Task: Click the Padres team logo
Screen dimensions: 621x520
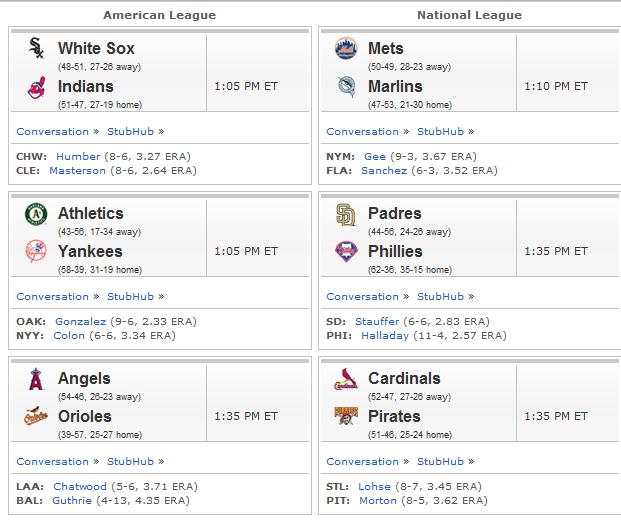Action: click(x=346, y=214)
